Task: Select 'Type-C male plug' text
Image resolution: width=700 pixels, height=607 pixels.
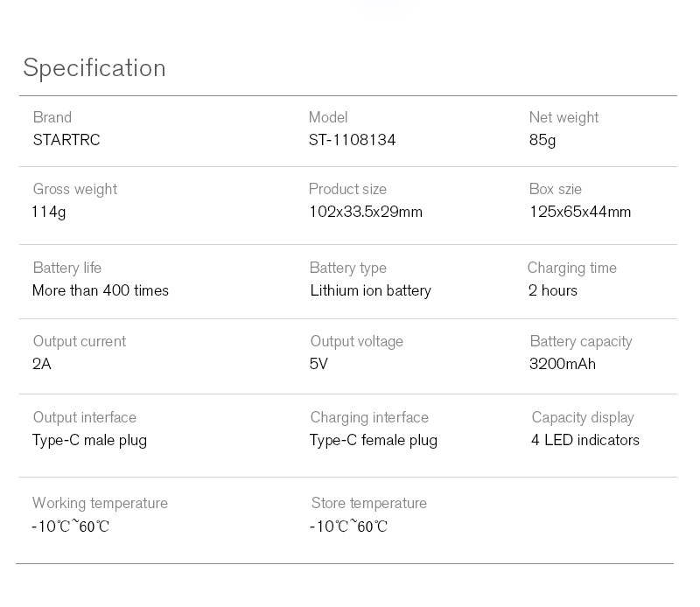Action: tap(89, 440)
